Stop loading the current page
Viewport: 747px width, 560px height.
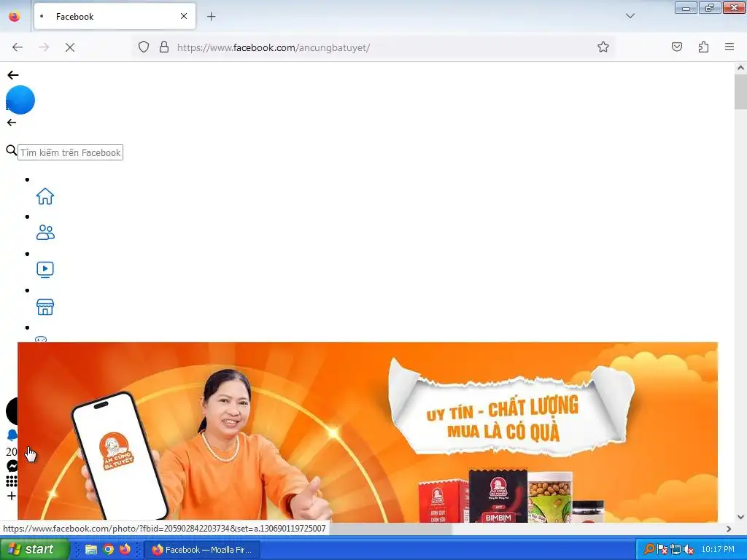click(x=70, y=47)
